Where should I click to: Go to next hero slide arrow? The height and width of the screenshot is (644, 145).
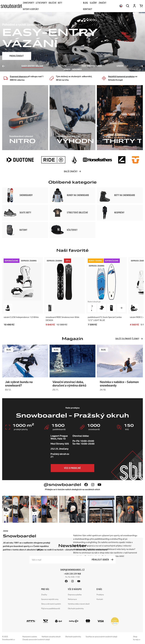(x=142, y=66)
